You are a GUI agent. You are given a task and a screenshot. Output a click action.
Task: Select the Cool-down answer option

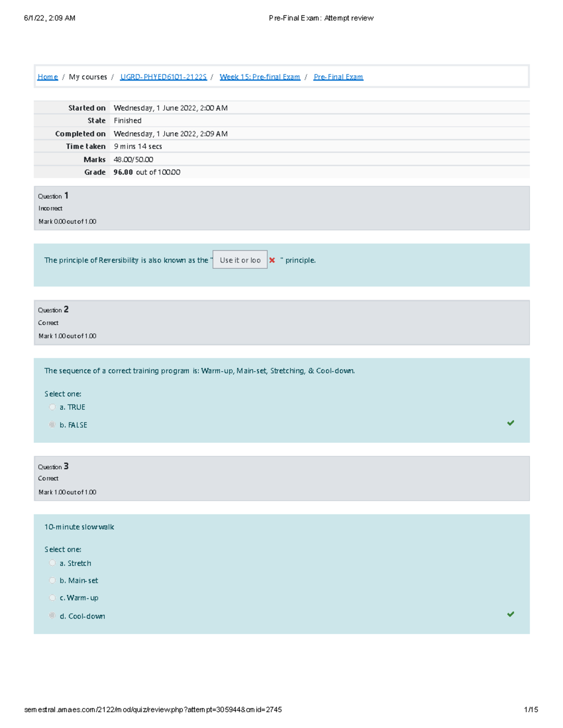click(x=52, y=615)
